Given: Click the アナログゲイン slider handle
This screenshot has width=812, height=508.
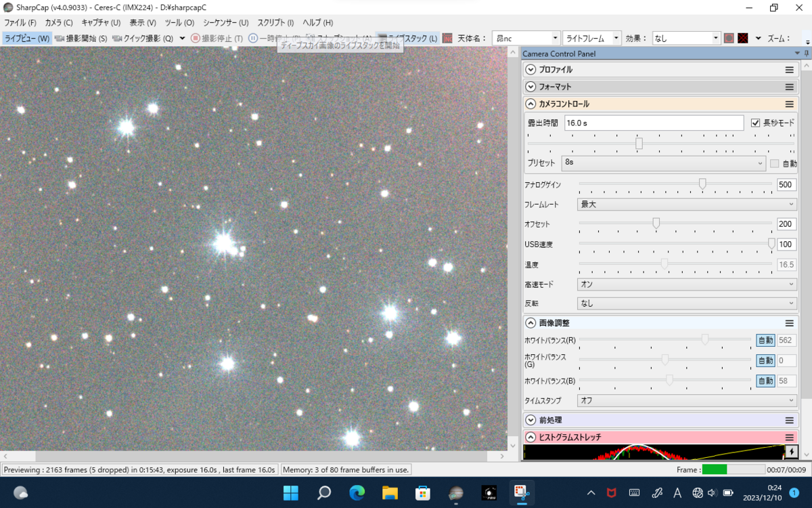Looking at the screenshot, I should pyautogui.click(x=702, y=184).
